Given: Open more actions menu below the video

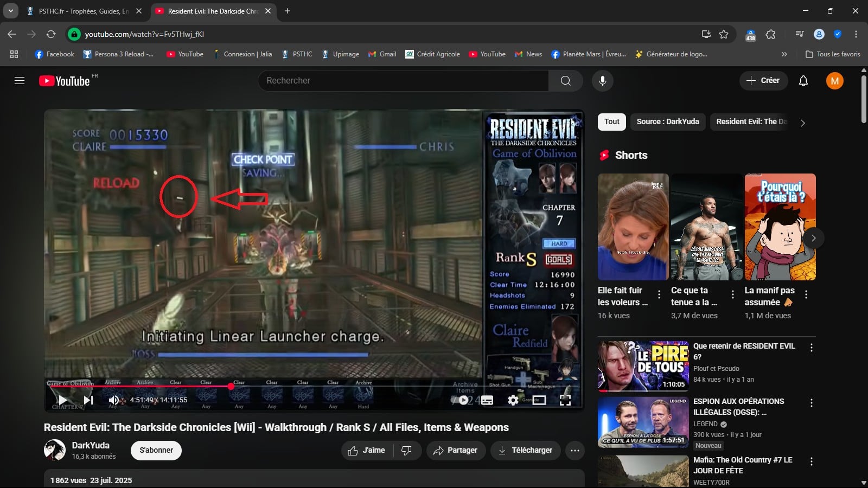Looking at the screenshot, I should (575, 451).
